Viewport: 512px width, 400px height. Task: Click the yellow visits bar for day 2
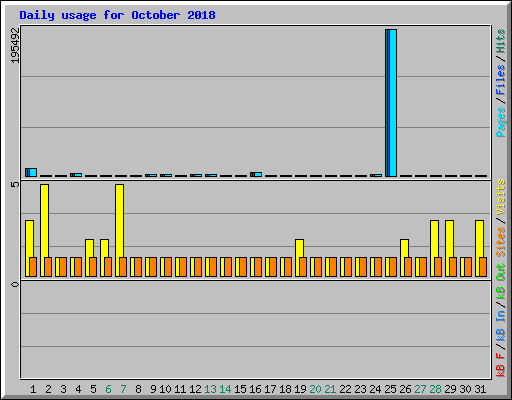tap(44, 221)
